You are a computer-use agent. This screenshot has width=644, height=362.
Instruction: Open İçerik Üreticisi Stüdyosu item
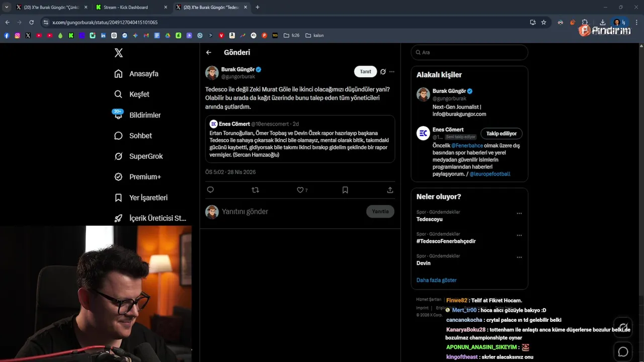[150, 218]
